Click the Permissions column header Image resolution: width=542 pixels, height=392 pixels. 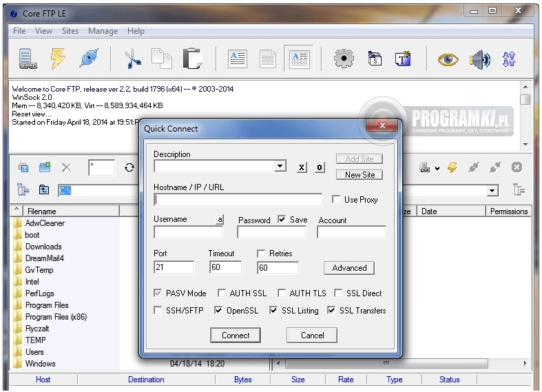tap(508, 212)
